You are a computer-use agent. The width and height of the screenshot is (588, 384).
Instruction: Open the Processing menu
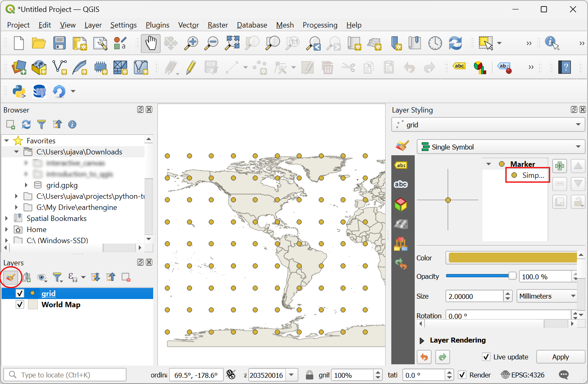pos(320,25)
